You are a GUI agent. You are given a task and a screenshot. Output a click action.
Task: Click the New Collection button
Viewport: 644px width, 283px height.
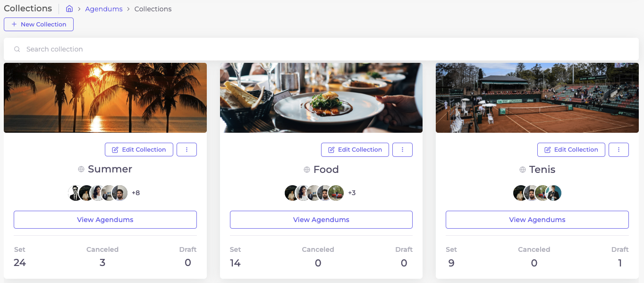tap(39, 24)
